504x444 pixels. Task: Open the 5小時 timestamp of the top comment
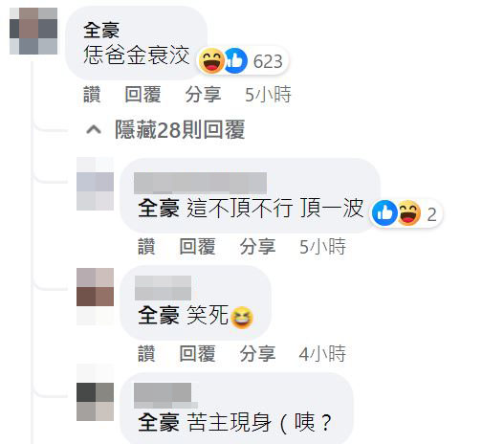click(x=268, y=95)
